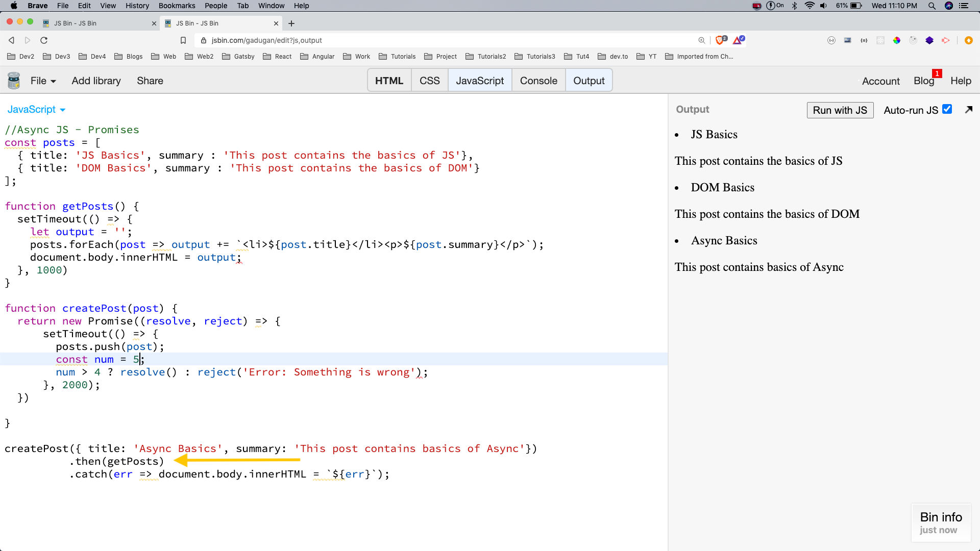Toggle the Output panel
The height and width of the screenshot is (551, 980).
click(589, 81)
